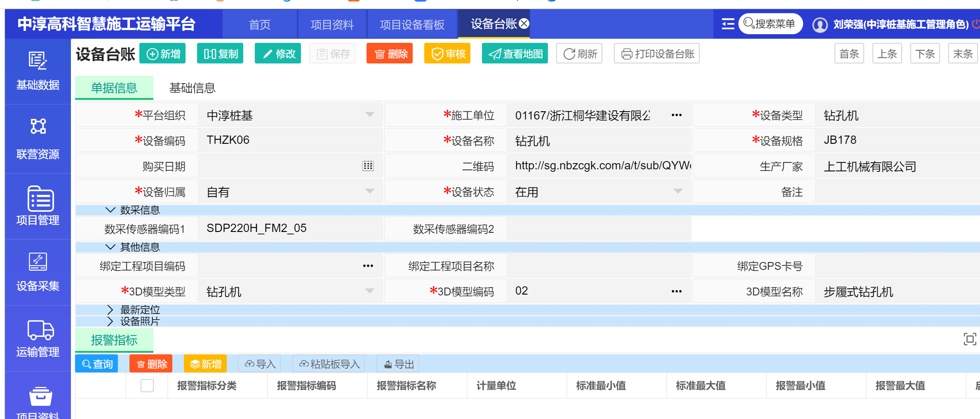Click the calendar icon for 购买日期
Viewport: 980px width, 419px height.
pyautogui.click(x=368, y=166)
